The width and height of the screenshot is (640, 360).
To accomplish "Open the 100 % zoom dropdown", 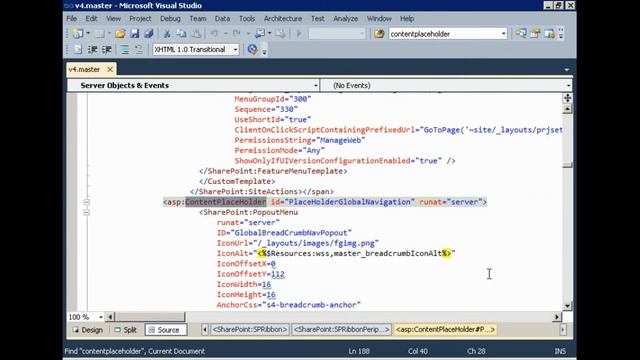I will (x=101, y=317).
